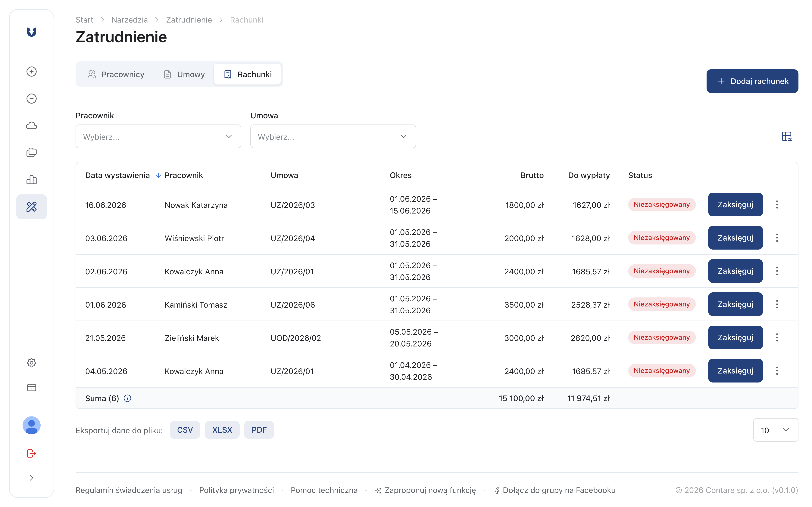Click the info icon next to Suma (6)

(127, 398)
